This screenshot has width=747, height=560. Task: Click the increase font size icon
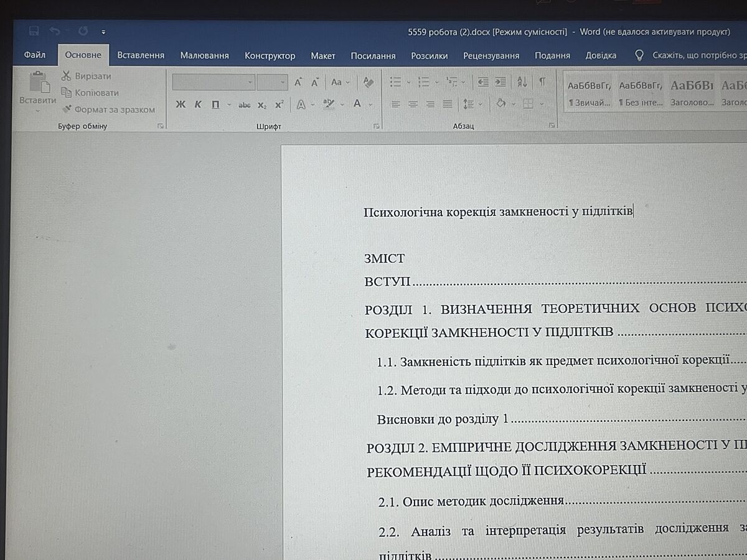tap(299, 82)
